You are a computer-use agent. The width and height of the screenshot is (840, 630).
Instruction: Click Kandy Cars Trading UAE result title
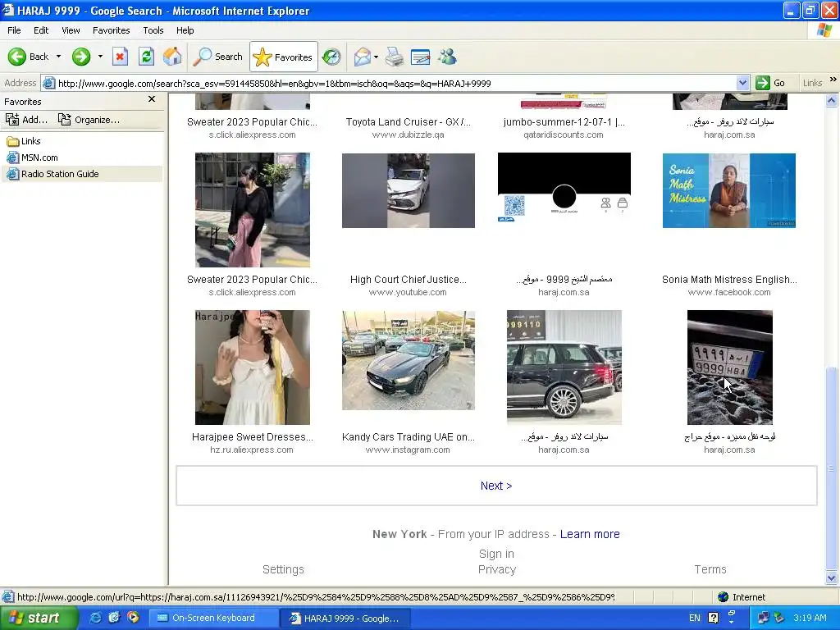409,437
